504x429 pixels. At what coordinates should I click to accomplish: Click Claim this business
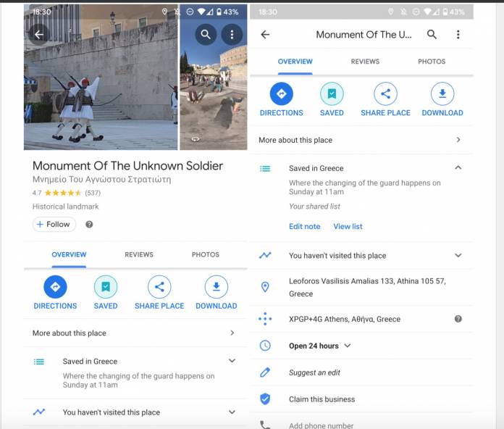[x=322, y=399]
